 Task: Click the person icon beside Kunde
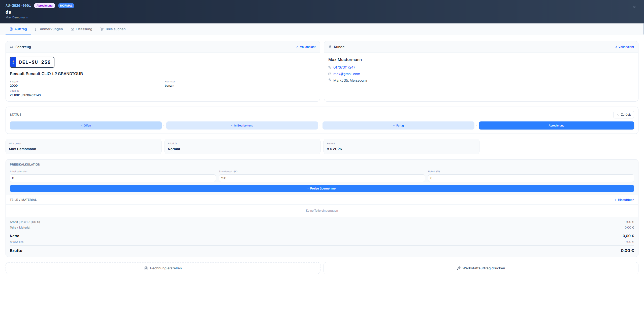[x=330, y=47]
